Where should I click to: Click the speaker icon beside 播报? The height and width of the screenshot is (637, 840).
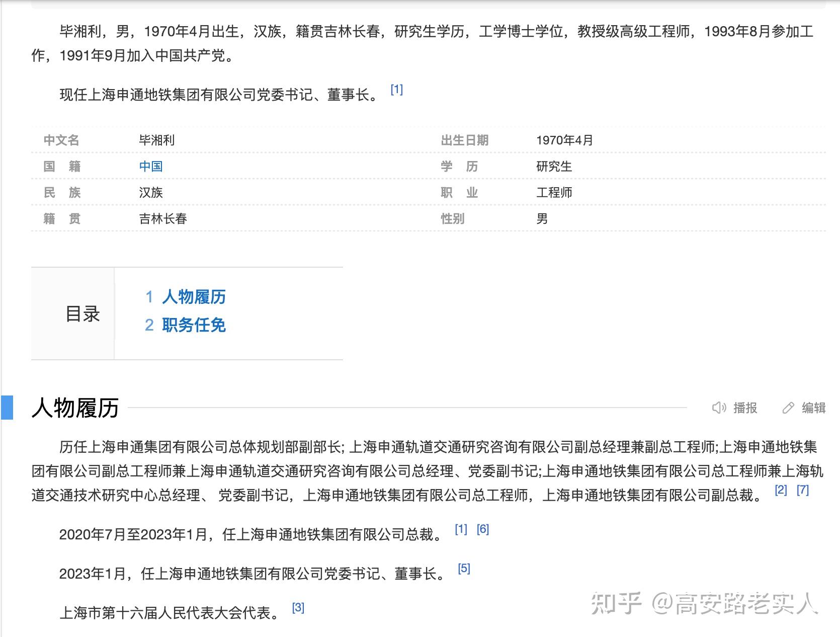719,408
